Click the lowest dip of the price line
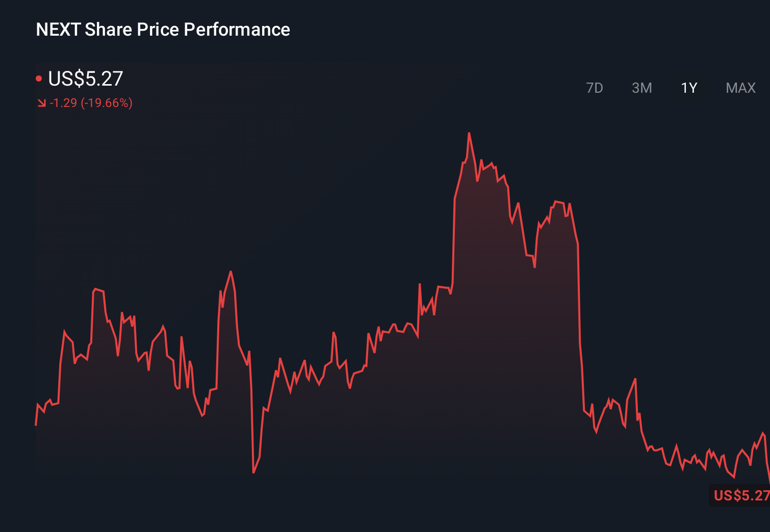Screen dimensions: 770x532 tap(253, 473)
